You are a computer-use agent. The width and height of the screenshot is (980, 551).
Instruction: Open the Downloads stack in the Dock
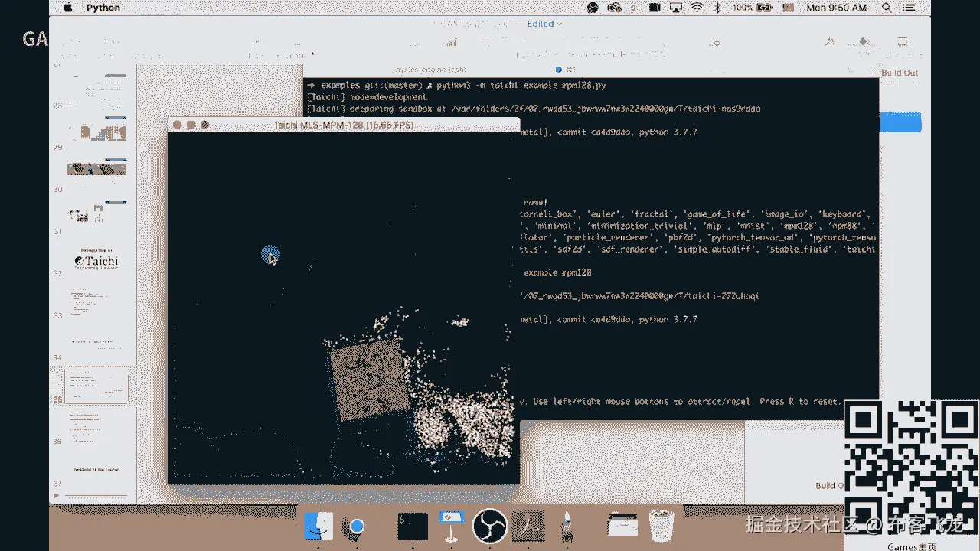click(622, 526)
